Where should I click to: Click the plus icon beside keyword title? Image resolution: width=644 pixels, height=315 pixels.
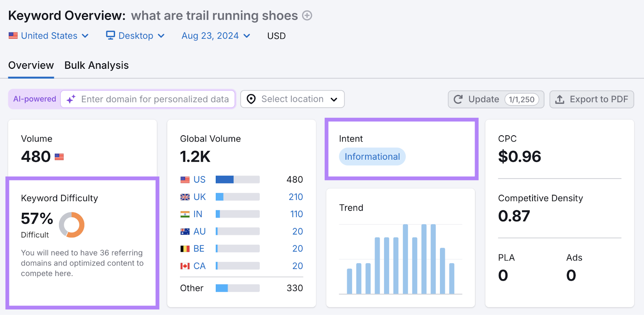[307, 16]
